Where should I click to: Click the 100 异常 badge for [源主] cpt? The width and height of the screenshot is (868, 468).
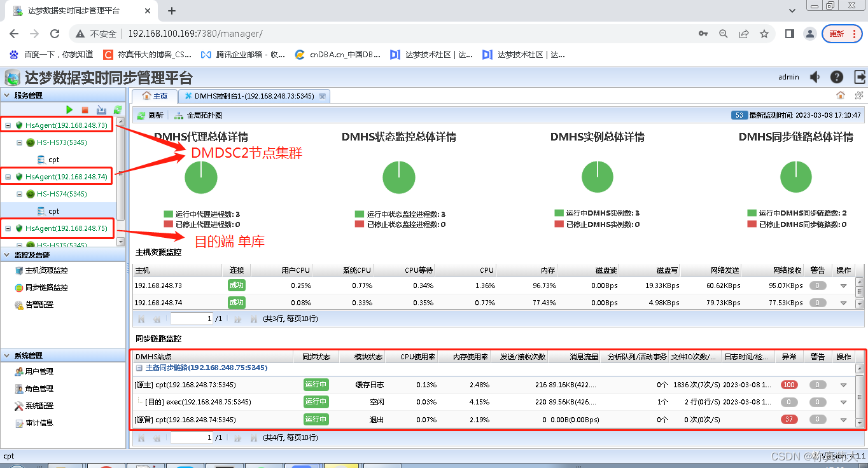789,385
